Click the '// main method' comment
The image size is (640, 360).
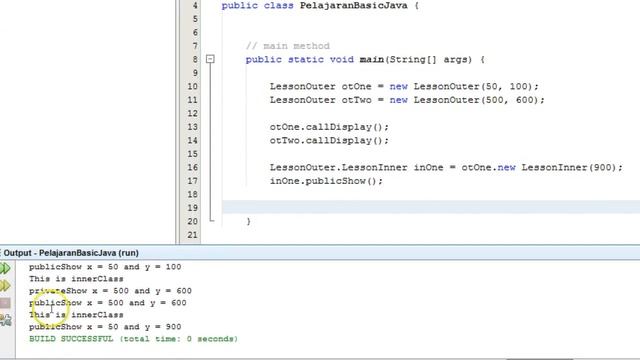pos(288,46)
